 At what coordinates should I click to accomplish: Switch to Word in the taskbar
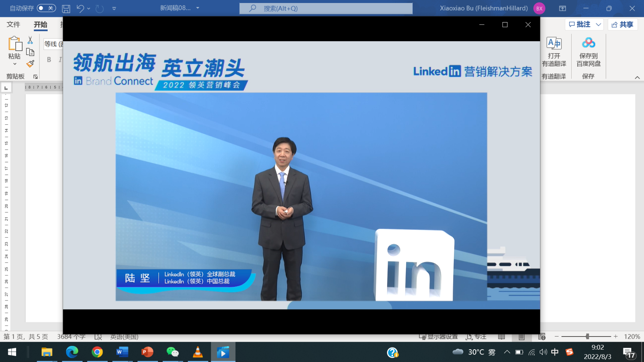122,352
